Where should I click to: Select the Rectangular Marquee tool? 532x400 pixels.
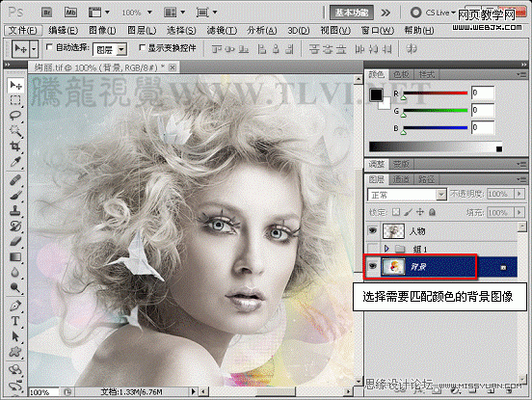15,100
